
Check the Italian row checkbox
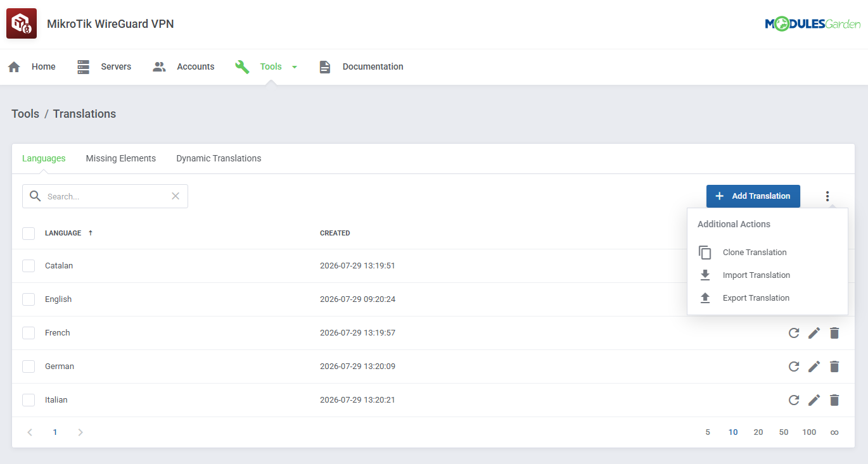point(29,400)
